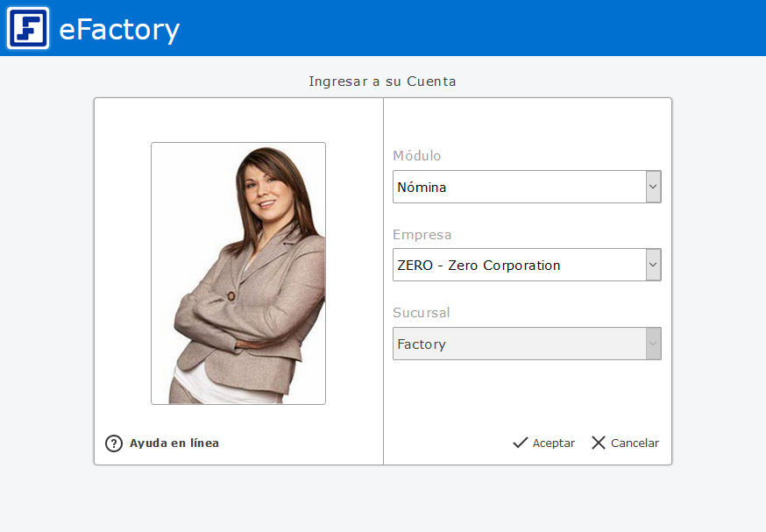Open the Ayuda en línea link

pyautogui.click(x=174, y=443)
